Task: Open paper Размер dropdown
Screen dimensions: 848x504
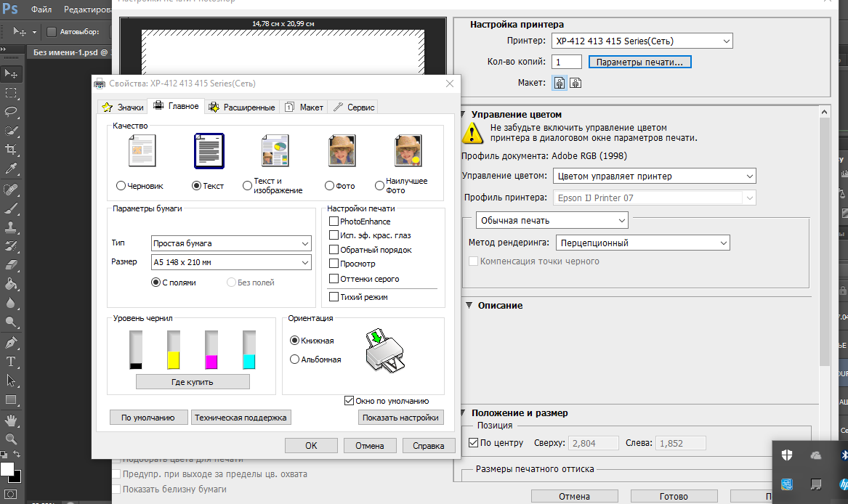Action: pos(231,262)
